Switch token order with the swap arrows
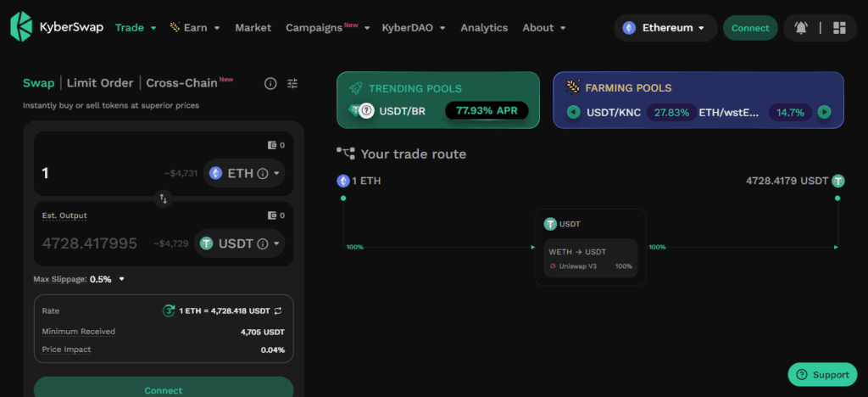This screenshot has width=868, height=397. coord(164,198)
